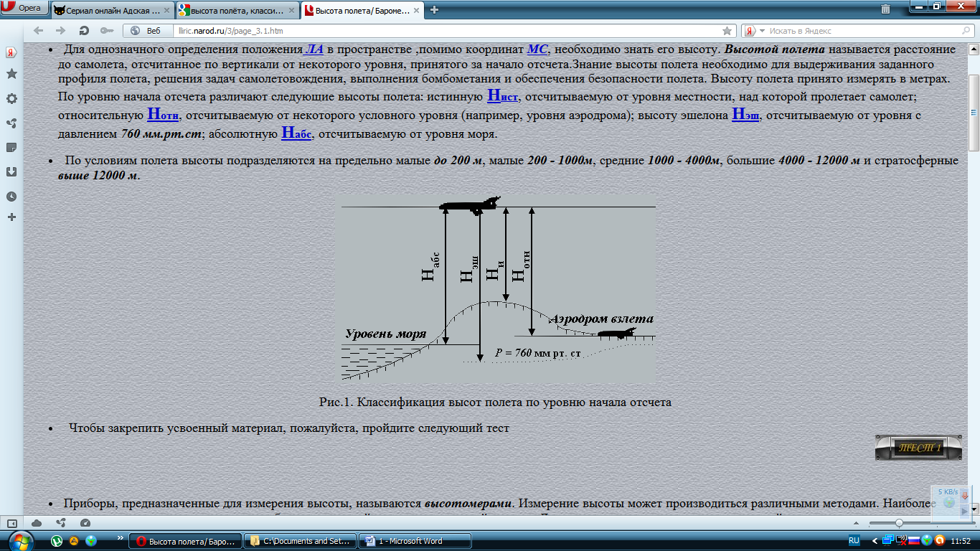The width and height of the screenshot is (980, 551).
Task: Follow the Нэш link
Action: pyautogui.click(x=745, y=115)
